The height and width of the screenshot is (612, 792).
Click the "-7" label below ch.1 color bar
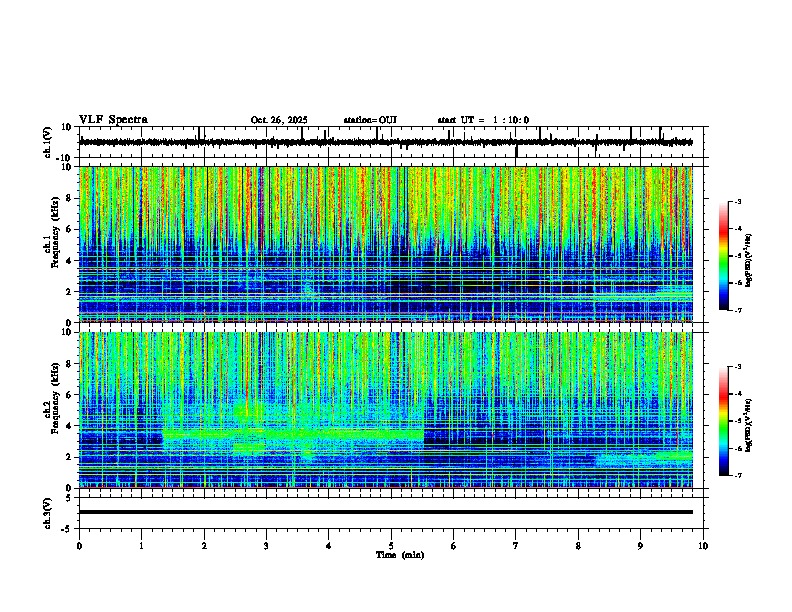(738, 310)
